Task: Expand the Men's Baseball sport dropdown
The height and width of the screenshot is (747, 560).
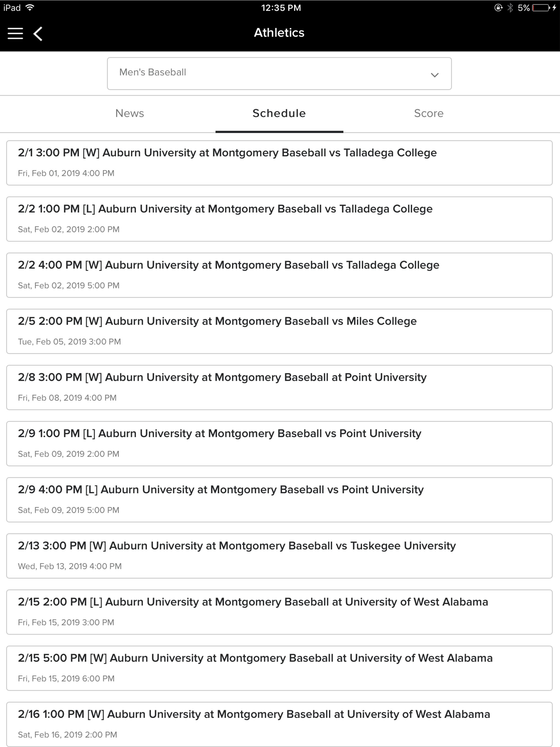Action: [279, 74]
